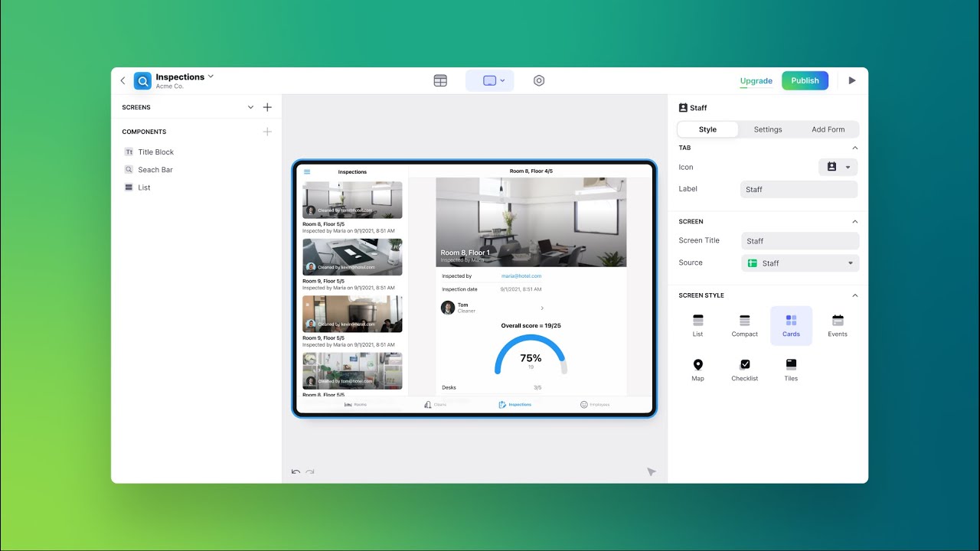980x551 pixels.
Task: Choose the Compact screen style
Action: [744, 326]
